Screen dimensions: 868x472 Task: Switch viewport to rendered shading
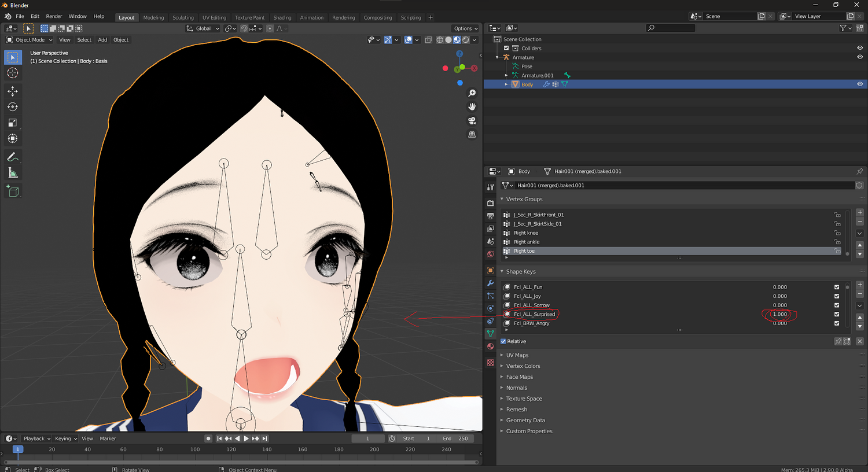(x=466, y=40)
